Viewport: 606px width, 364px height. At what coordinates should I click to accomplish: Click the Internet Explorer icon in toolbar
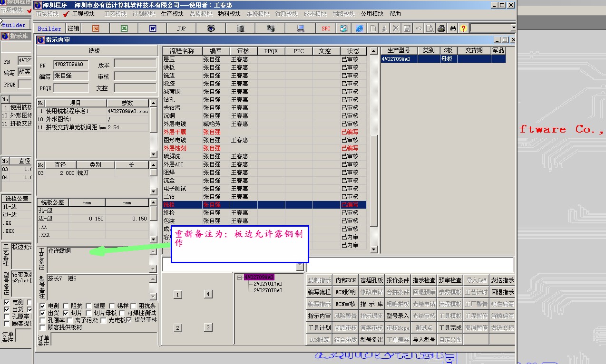[359, 29]
